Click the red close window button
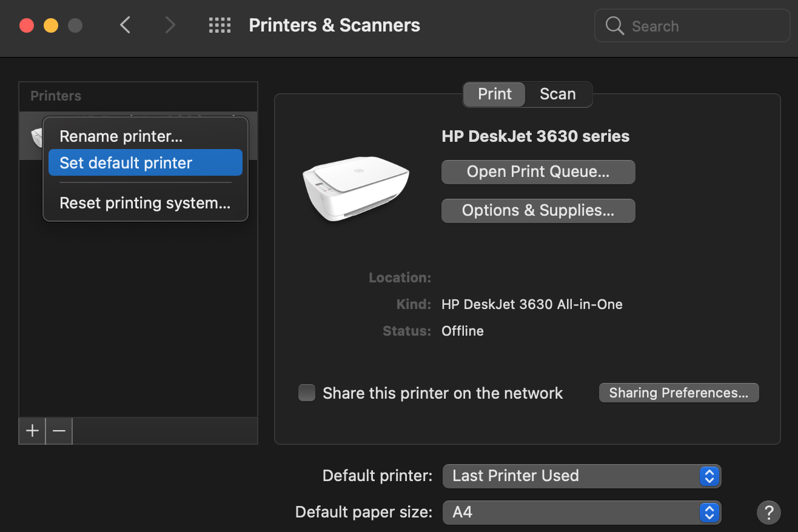The width and height of the screenshot is (798, 532). point(27,25)
